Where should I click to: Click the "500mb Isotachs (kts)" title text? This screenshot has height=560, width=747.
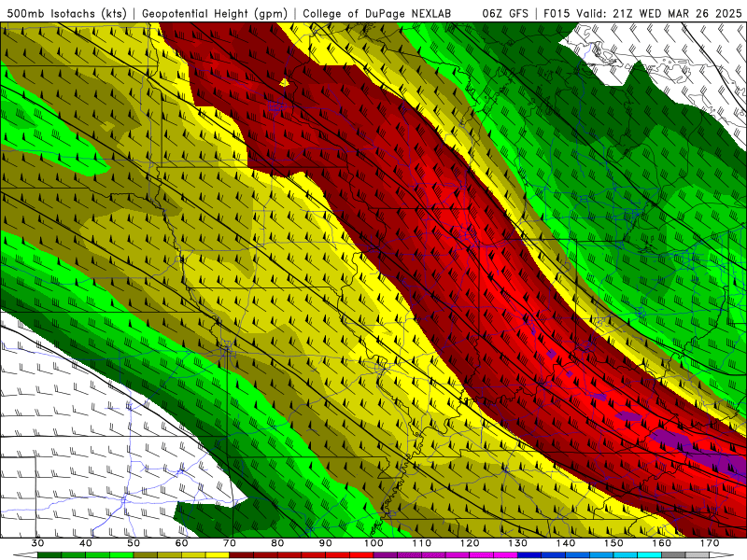[66, 14]
